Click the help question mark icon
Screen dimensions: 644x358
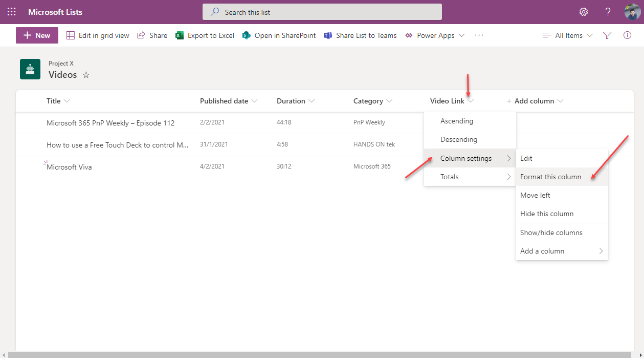pyautogui.click(x=608, y=12)
